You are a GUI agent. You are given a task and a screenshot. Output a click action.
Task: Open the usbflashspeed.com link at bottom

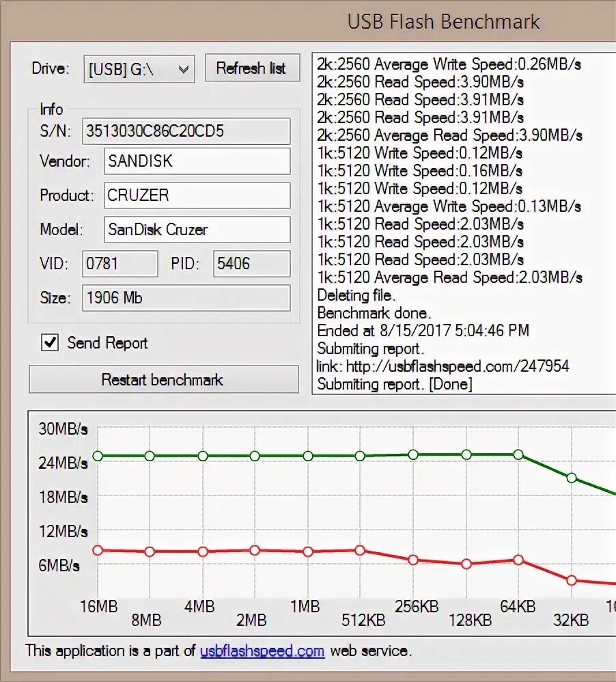262,651
